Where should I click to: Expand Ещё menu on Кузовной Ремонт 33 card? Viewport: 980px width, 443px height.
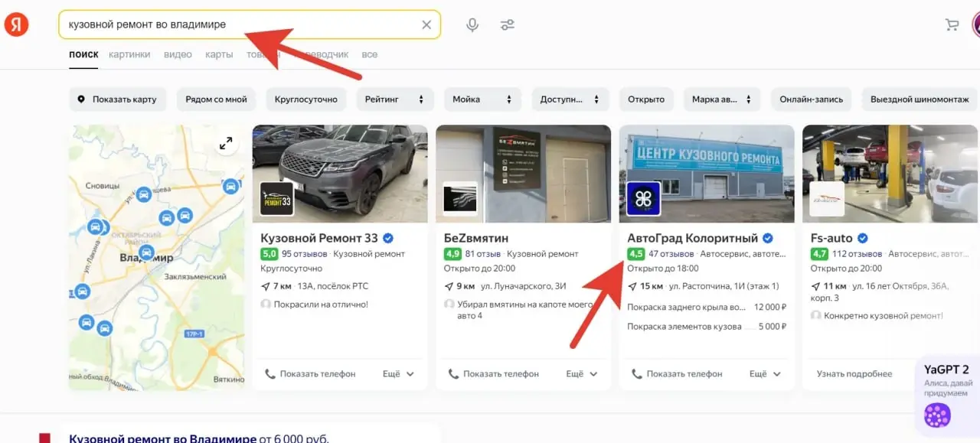(399, 374)
